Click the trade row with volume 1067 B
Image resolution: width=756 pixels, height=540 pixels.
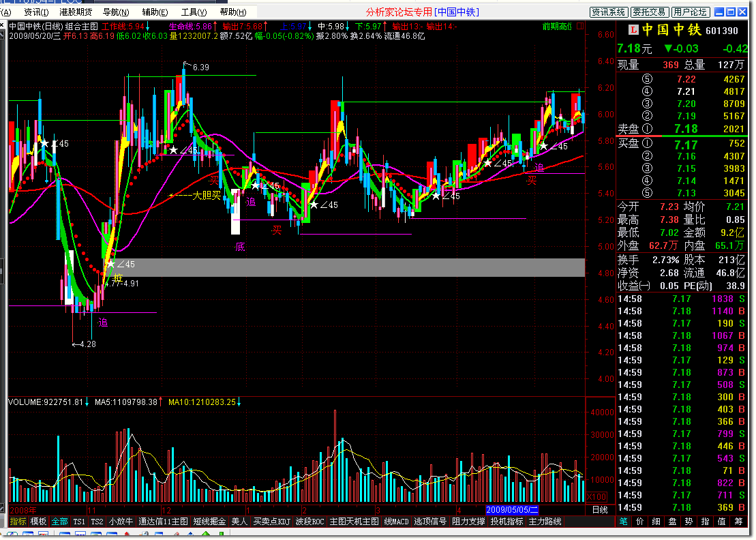click(681, 335)
